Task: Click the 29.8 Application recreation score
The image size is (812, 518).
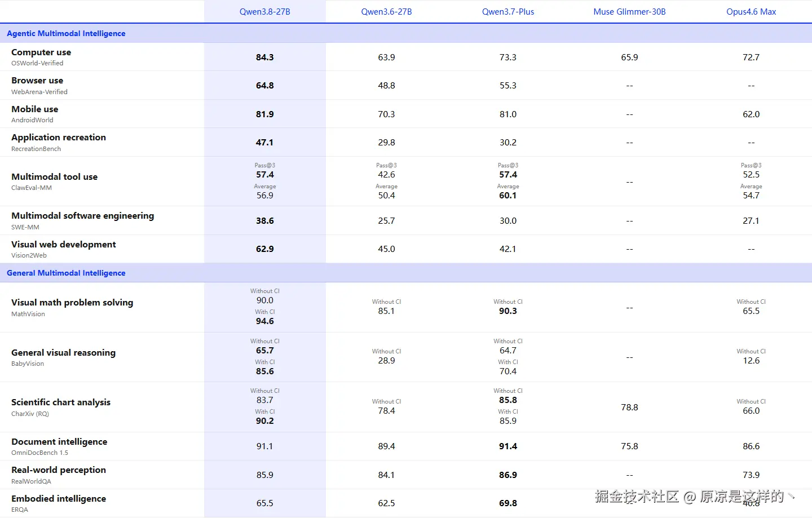Action: tap(386, 143)
